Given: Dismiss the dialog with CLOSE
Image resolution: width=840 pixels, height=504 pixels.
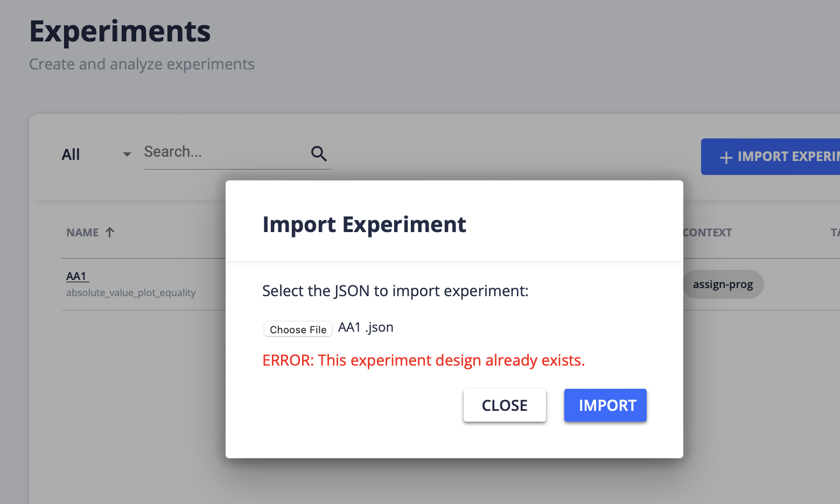Looking at the screenshot, I should [504, 405].
